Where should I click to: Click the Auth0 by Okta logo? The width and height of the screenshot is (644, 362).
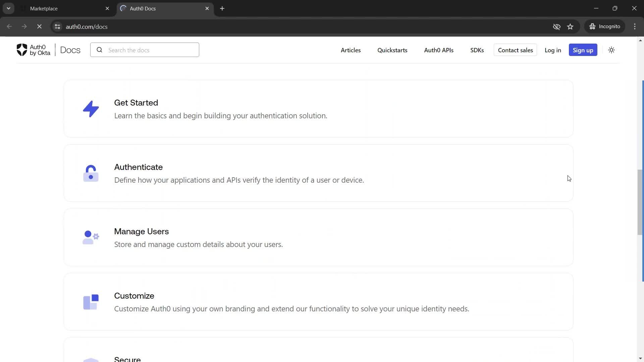click(34, 50)
